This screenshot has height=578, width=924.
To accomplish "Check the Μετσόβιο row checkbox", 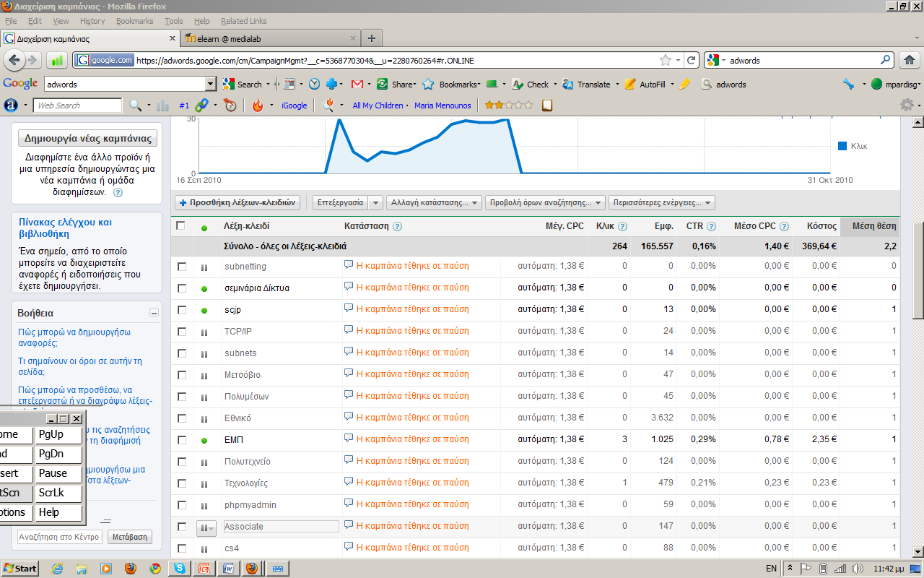I will click(182, 375).
